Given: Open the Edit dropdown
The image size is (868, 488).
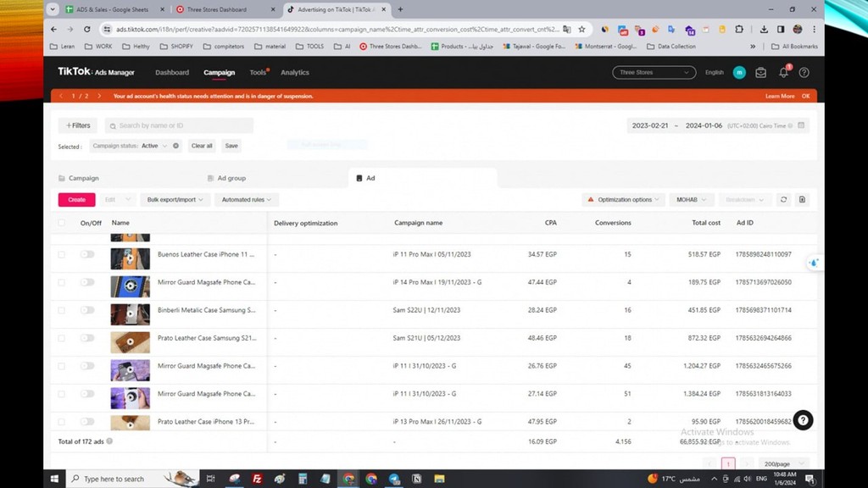Looking at the screenshot, I should pos(117,200).
